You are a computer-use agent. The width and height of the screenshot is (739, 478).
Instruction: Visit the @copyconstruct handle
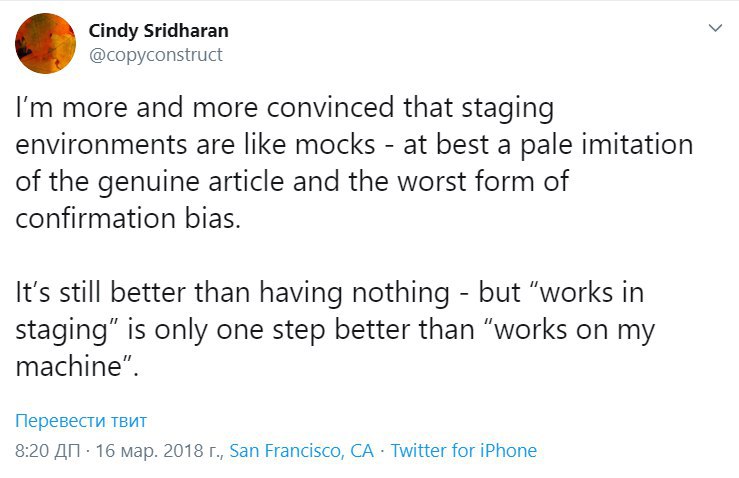click(156, 55)
